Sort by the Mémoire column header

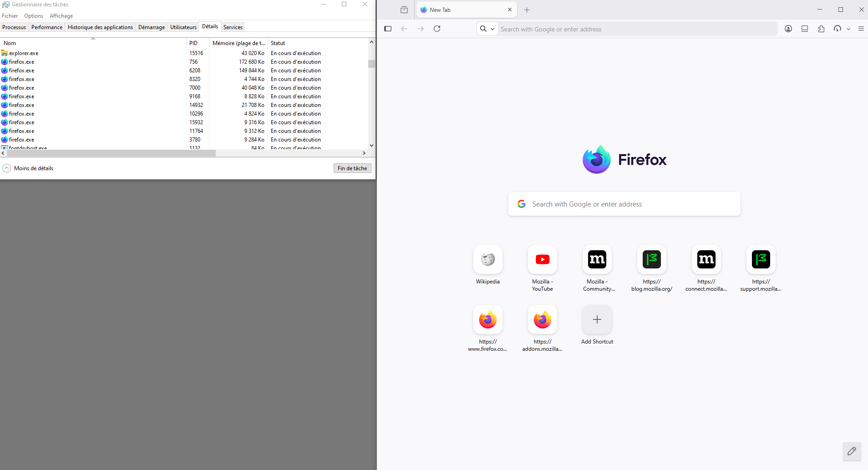239,43
